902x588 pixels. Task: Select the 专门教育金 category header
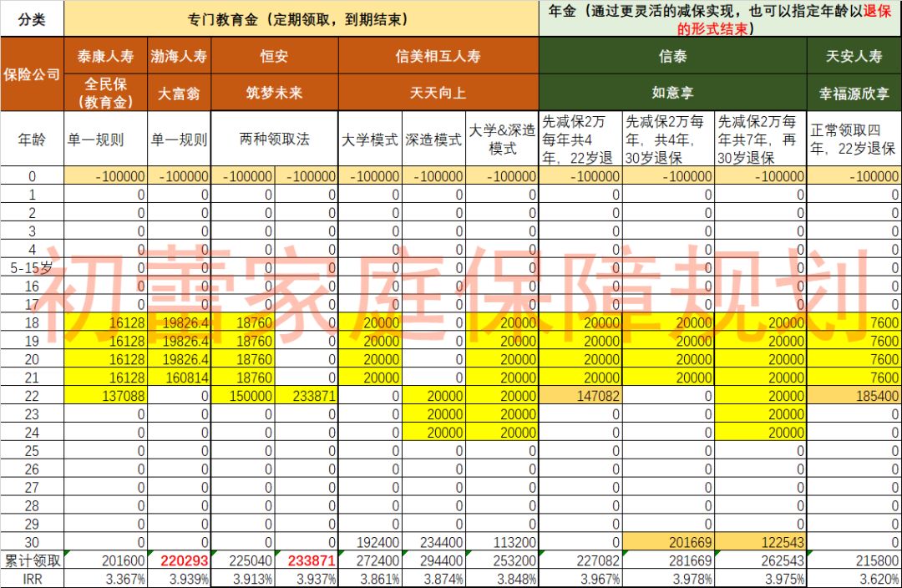pos(302,19)
